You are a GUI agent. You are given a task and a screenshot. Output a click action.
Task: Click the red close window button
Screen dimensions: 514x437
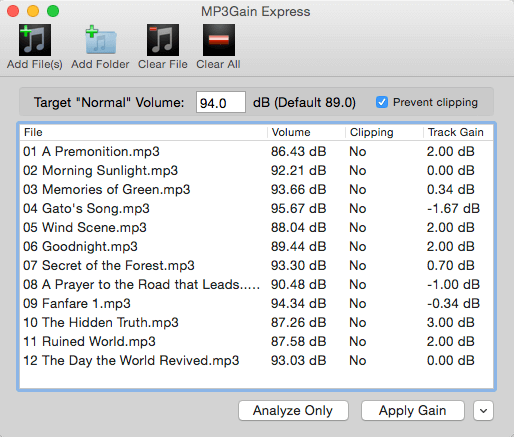click(13, 11)
